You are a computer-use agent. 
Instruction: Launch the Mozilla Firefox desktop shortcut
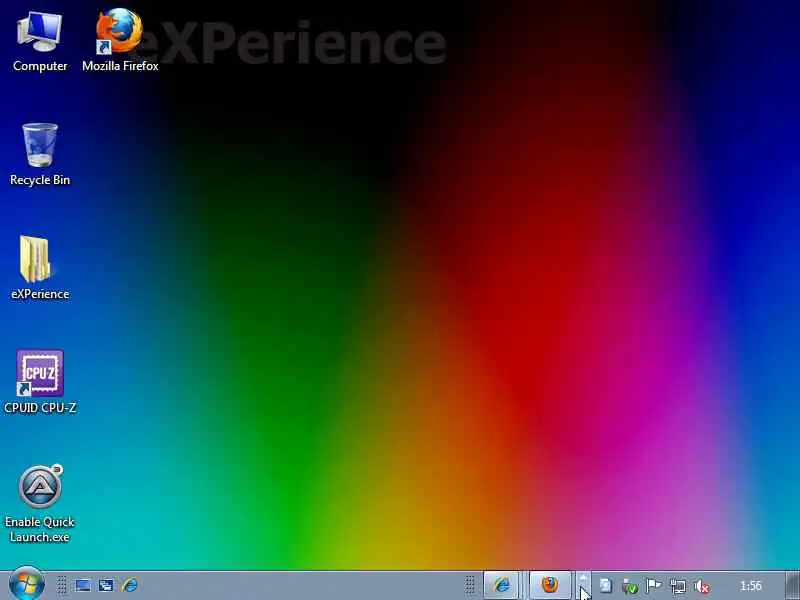pyautogui.click(x=120, y=41)
